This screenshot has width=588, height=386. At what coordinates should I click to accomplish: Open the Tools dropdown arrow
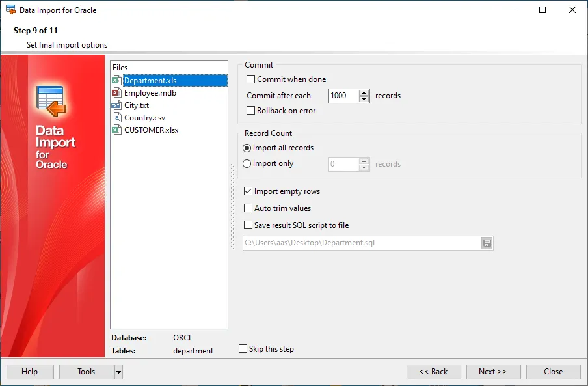tap(118, 372)
